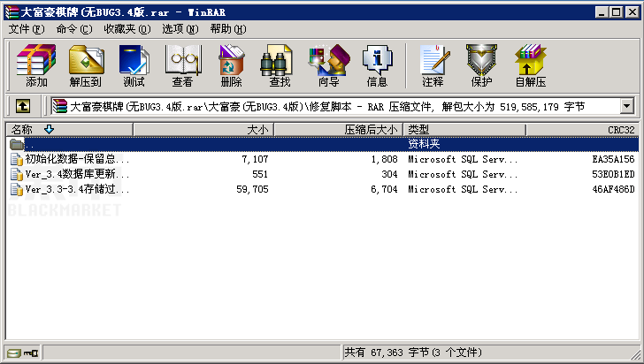Click the file icon of Ver_3.4数据库更新
The width and height of the screenshot is (644, 364).
click(x=17, y=174)
